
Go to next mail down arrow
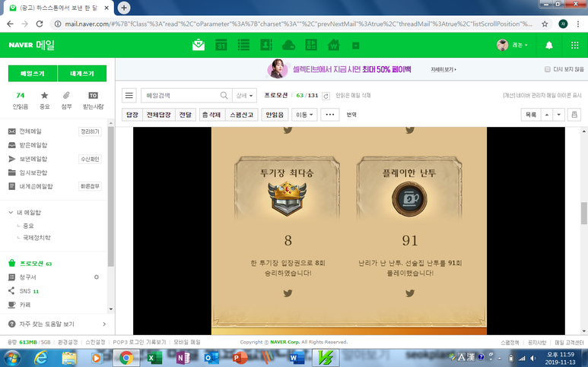pyautogui.click(x=559, y=115)
